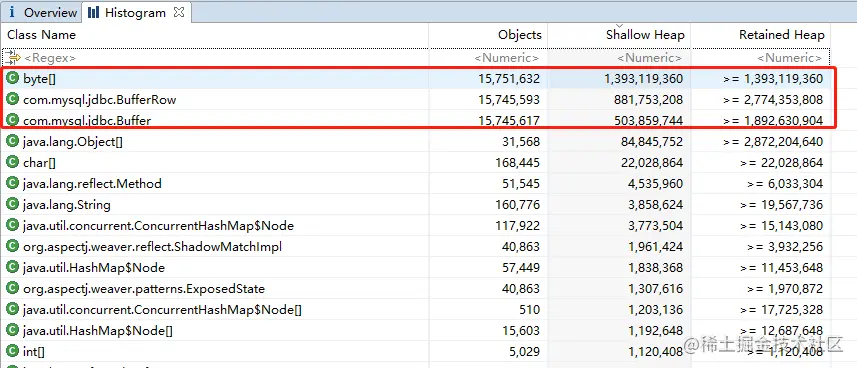The width and height of the screenshot is (857, 368).
Task: Select the java.util.HashMap$Node row
Action: [415, 267]
